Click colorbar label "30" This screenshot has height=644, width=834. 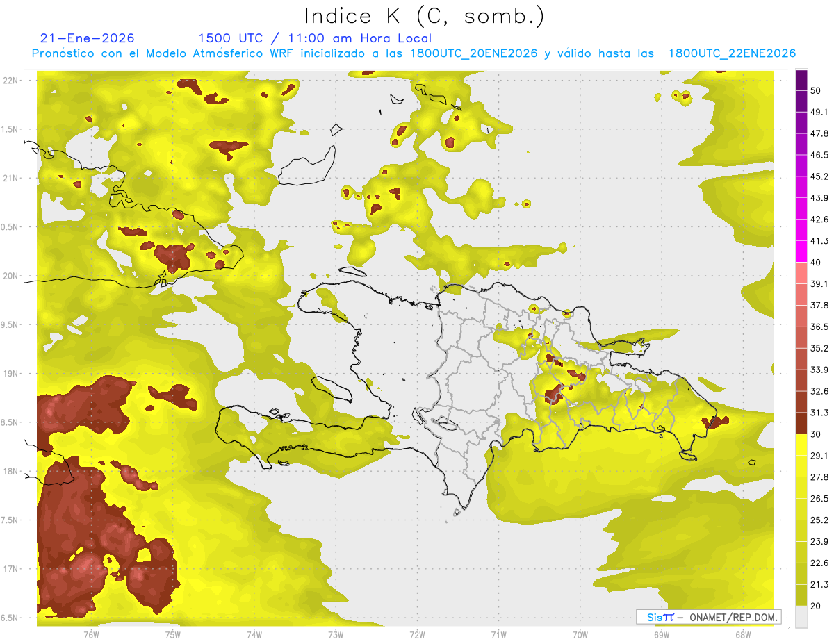pyautogui.click(x=817, y=434)
